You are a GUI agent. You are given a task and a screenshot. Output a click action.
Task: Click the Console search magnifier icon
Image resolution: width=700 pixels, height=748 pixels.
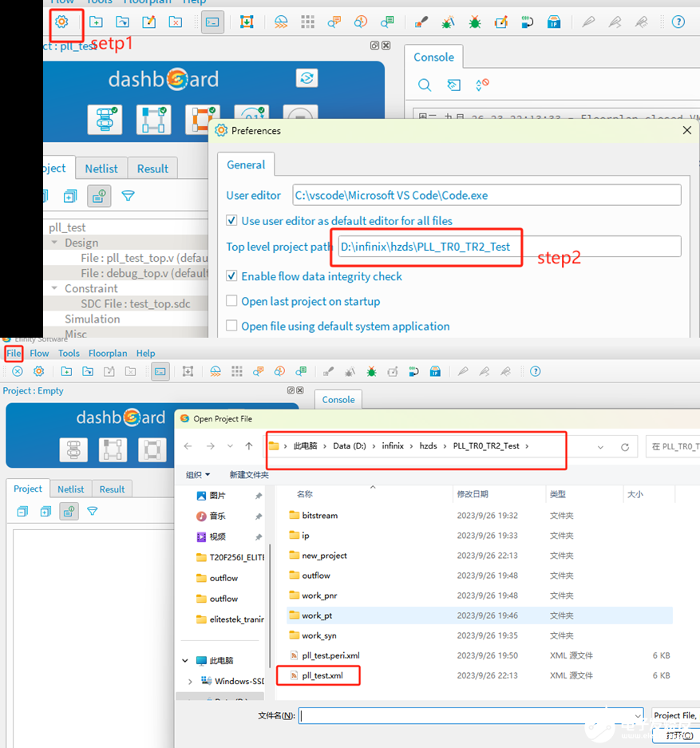pos(425,85)
